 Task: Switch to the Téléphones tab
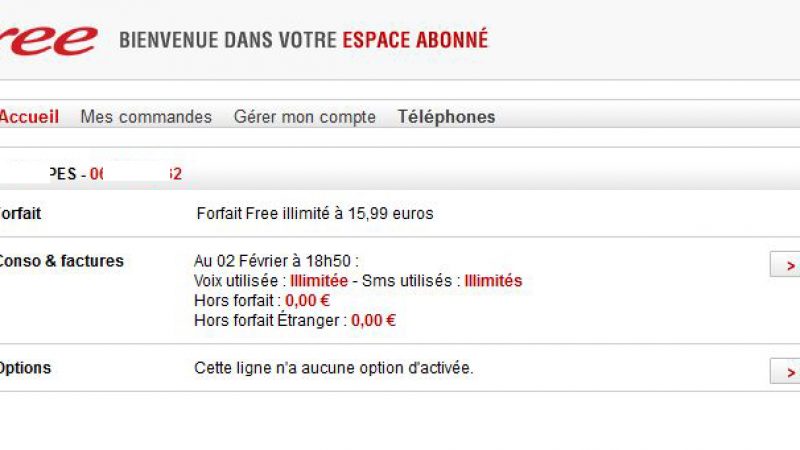click(x=446, y=117)
